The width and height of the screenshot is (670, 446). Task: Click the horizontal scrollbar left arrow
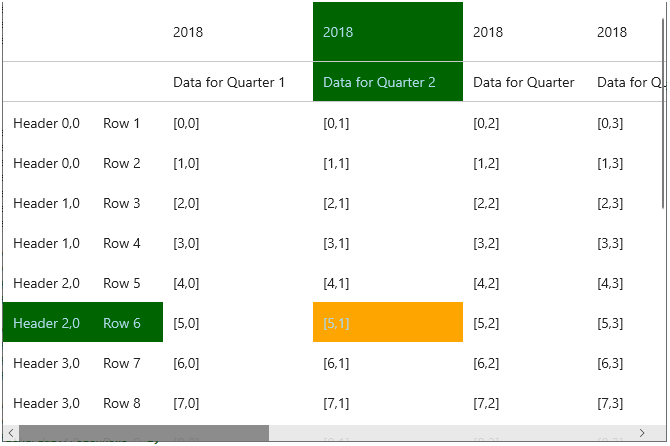coord(11,433)
